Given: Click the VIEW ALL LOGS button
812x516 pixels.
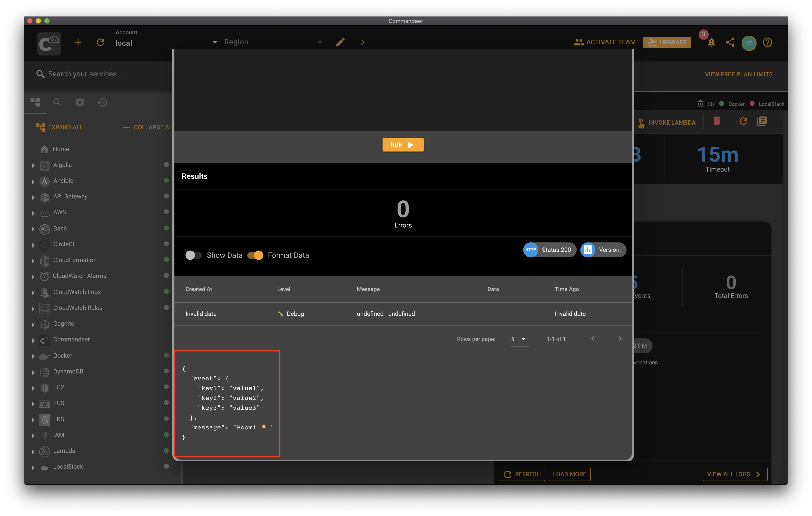Looking at the screenshot, I should [x=735, y=474].
